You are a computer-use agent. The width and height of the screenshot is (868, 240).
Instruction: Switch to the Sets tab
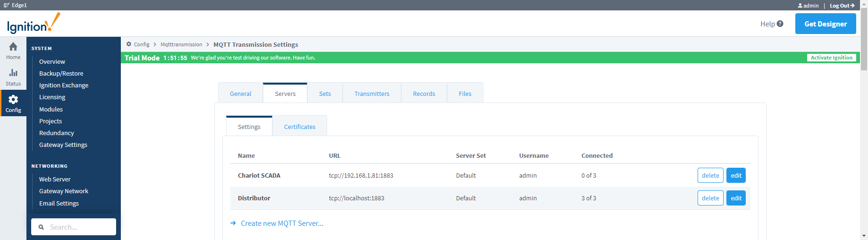pyautogui.click(x=325, y=93)
